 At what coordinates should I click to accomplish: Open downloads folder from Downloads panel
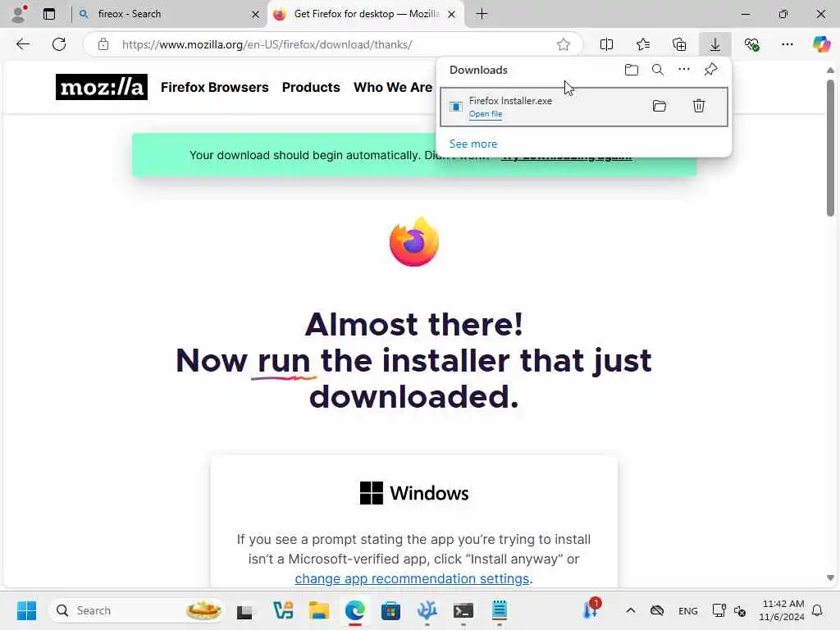(x=632, y=70)
